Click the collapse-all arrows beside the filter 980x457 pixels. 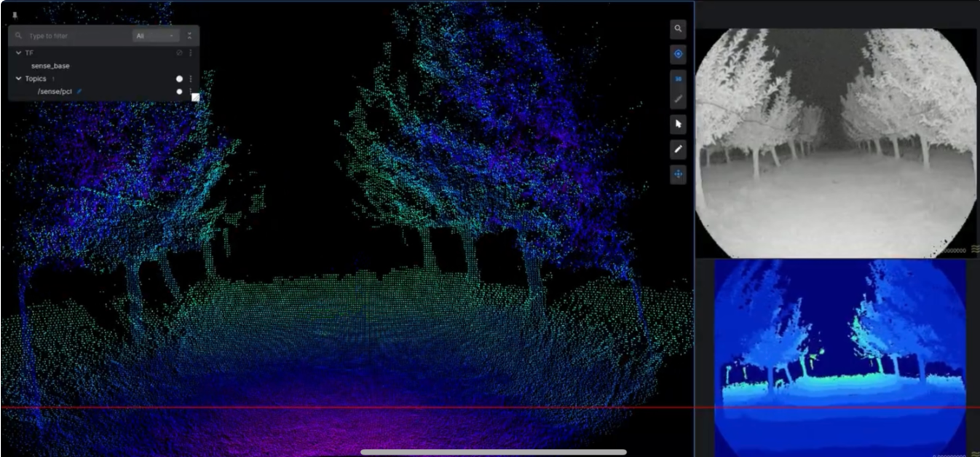tap(189, 36)
